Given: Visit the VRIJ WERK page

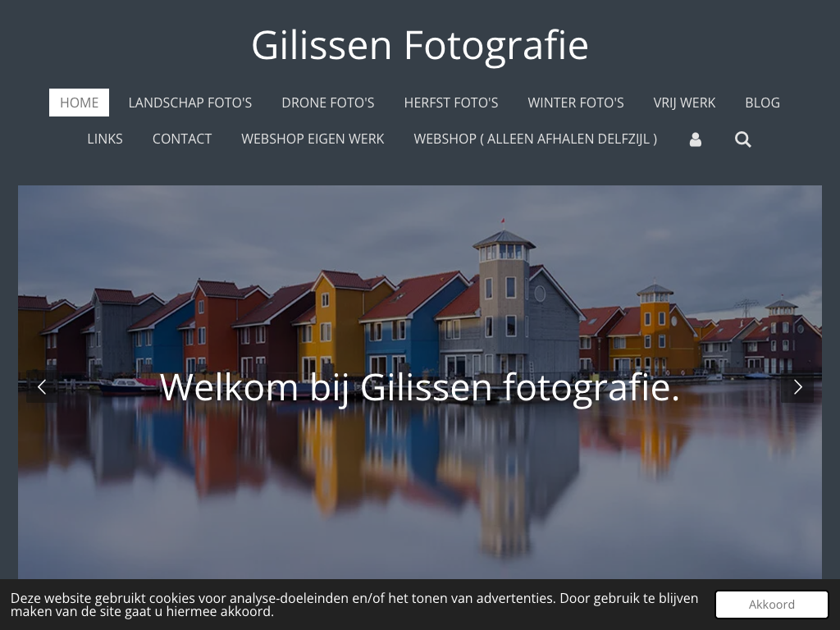Looking at the screenshot, I should pos(684,103).
